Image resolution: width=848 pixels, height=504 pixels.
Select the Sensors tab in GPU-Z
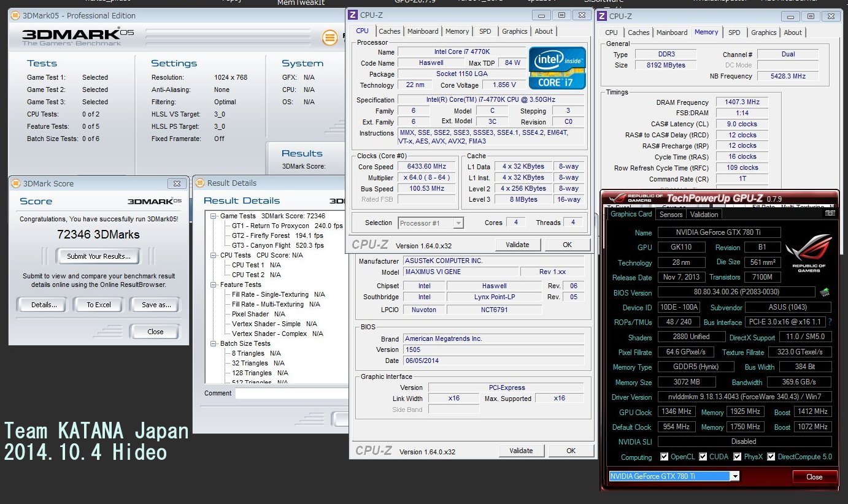671,215
